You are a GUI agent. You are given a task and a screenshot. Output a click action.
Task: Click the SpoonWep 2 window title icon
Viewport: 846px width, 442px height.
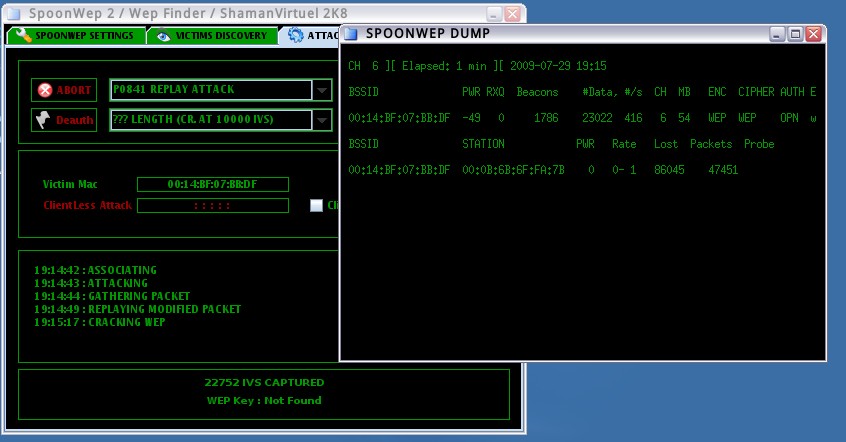tap(14, 13)
